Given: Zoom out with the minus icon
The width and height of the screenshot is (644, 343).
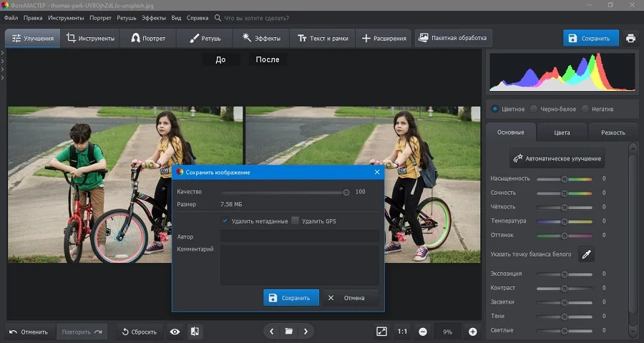Looking at the screenshot, I should coord(423,332).
